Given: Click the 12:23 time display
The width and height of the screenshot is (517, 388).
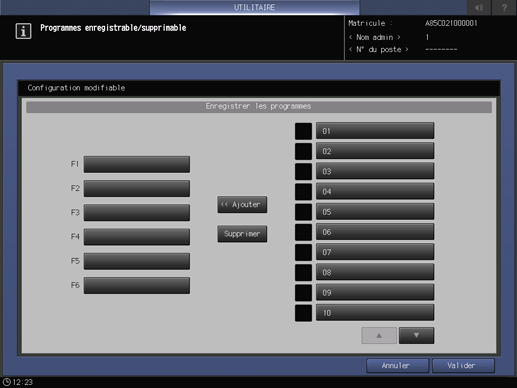Looking at the screenshot, I should pyautogui.click(x=23, y=382).
